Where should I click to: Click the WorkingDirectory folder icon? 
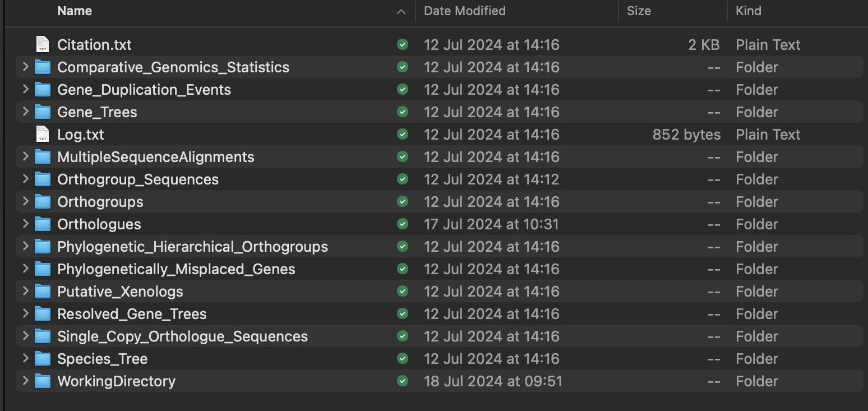click(43, 381)
